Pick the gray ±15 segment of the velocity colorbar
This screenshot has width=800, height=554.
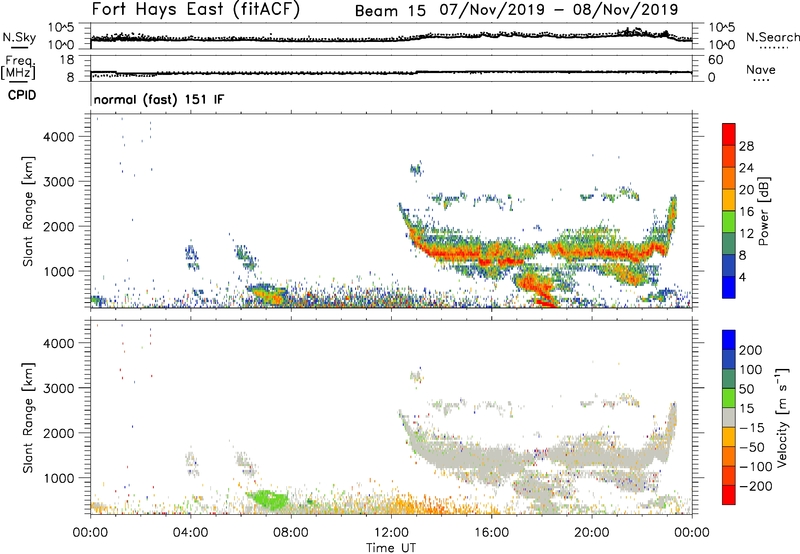point(729,417)
